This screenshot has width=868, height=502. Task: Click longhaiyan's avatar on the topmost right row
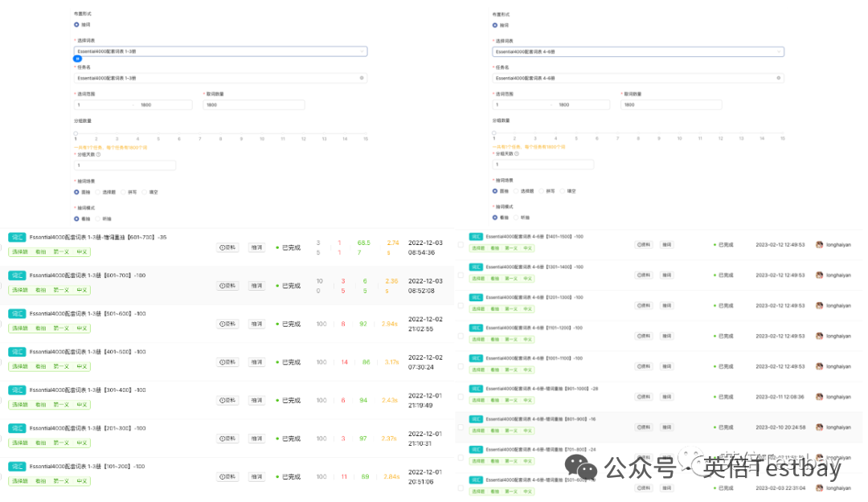coord(821,245)
